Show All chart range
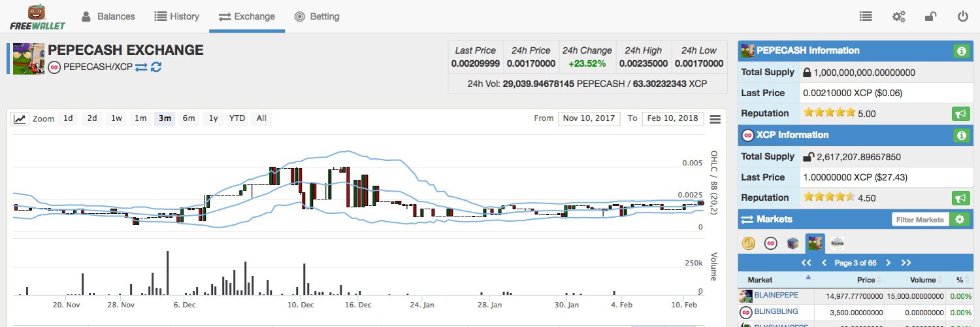Image resolution: width=980 pixels, height=327 pixels. point(261,118)
